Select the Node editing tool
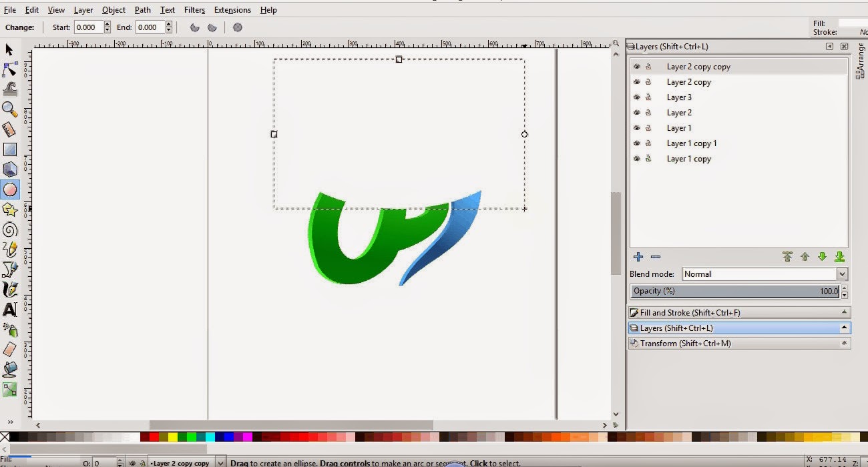 click(9, 69)
